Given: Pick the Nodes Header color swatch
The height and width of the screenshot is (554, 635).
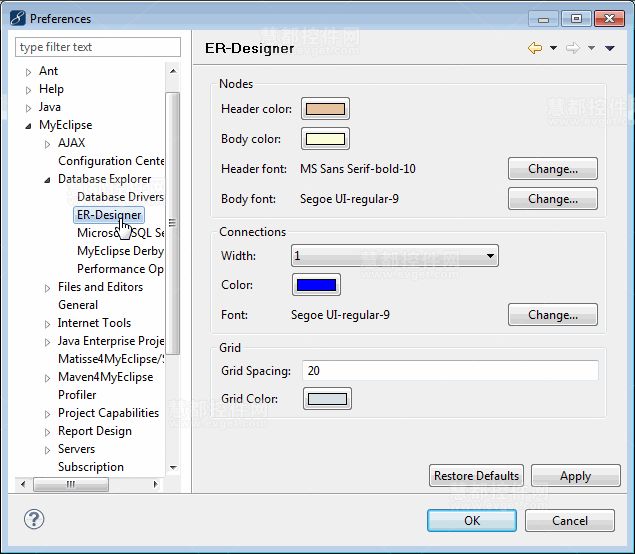Looking at the screenshot, I should [325, 109].
